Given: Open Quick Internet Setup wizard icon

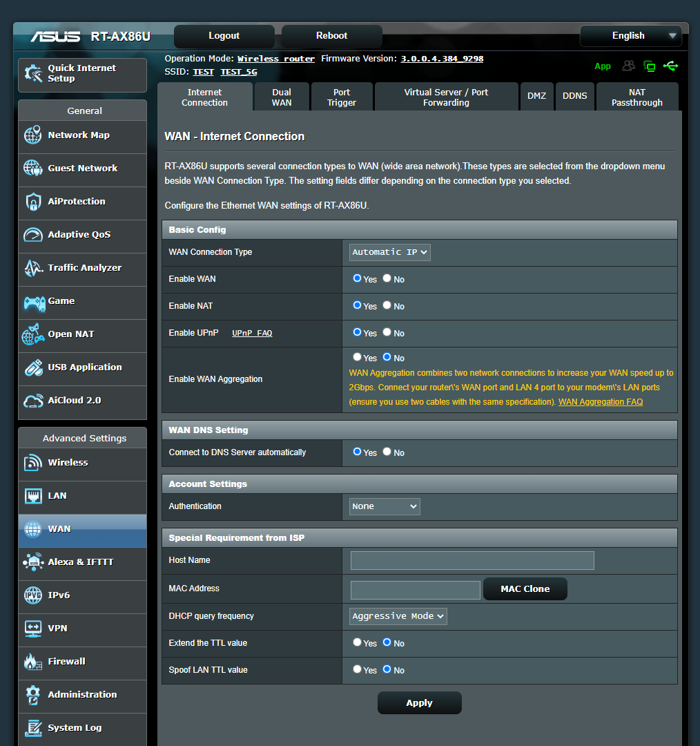Looking at the screenshot, I should tap(33, 73).
